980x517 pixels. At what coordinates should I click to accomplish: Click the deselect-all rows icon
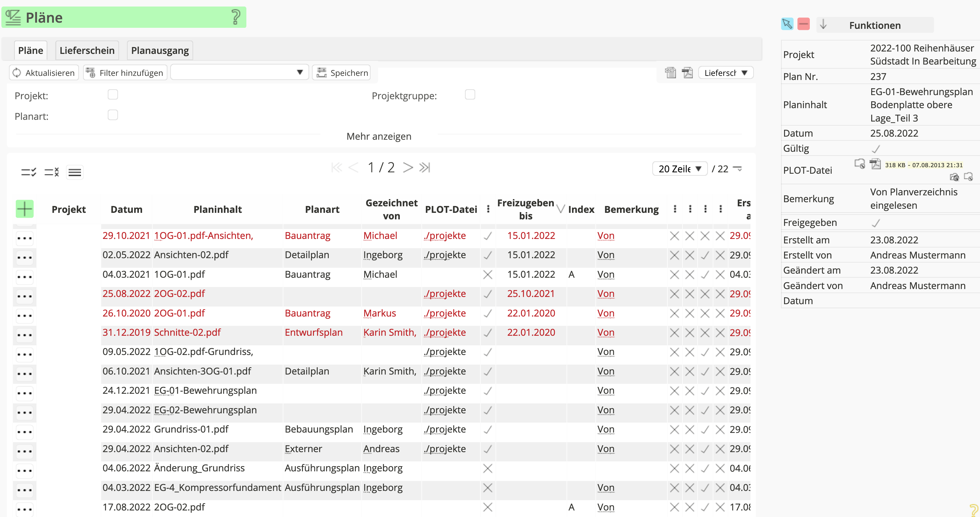[52, 172]
